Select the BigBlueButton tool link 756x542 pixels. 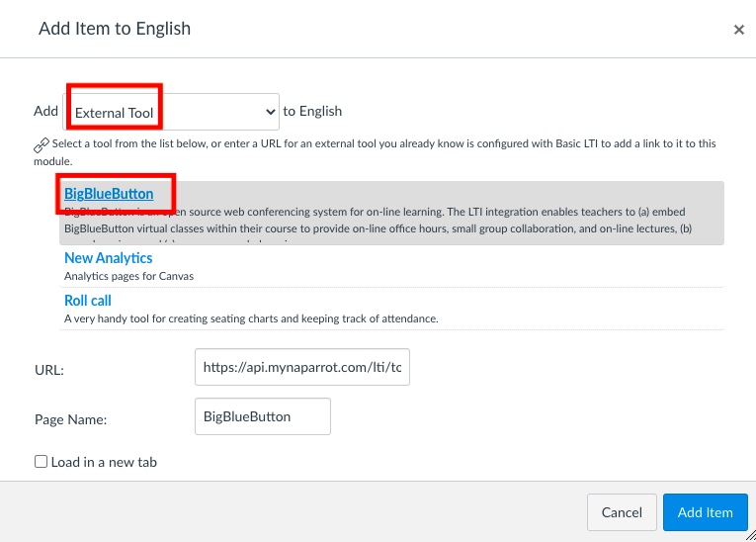pyautogui.click(x=109, y=194)
